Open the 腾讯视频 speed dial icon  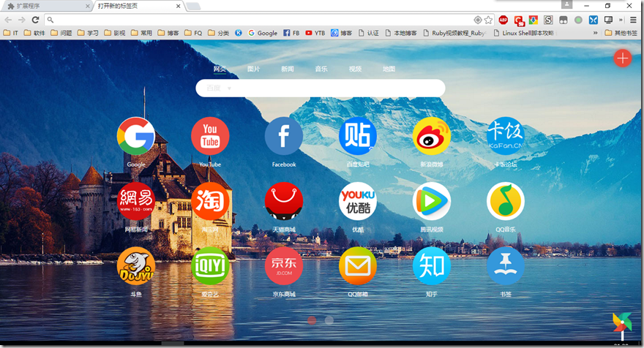pos(432,201)
